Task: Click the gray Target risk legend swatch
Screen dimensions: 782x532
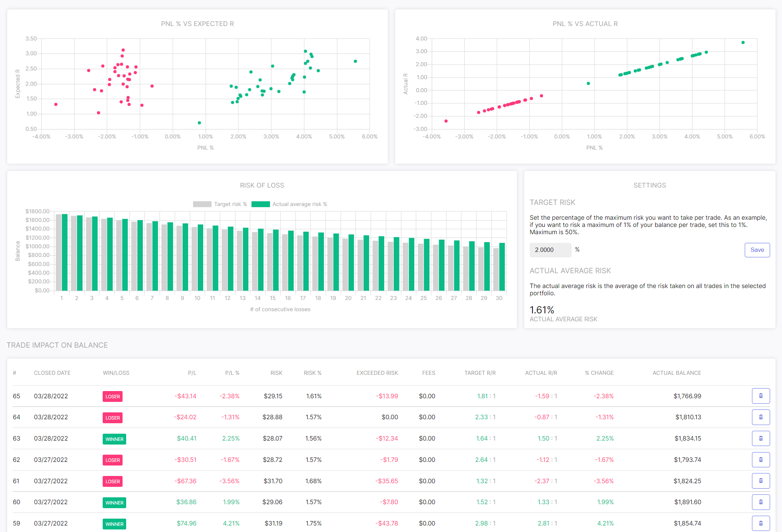Action: [x=202, y=204]
